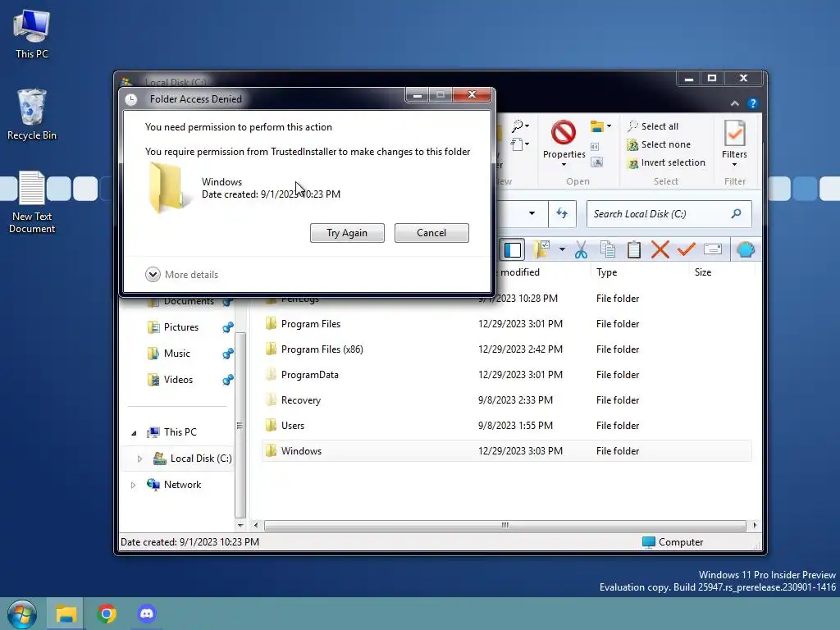Click Select none in the ribbon
Viewport: 840px width, 630px height.
[x=659, y=144]
